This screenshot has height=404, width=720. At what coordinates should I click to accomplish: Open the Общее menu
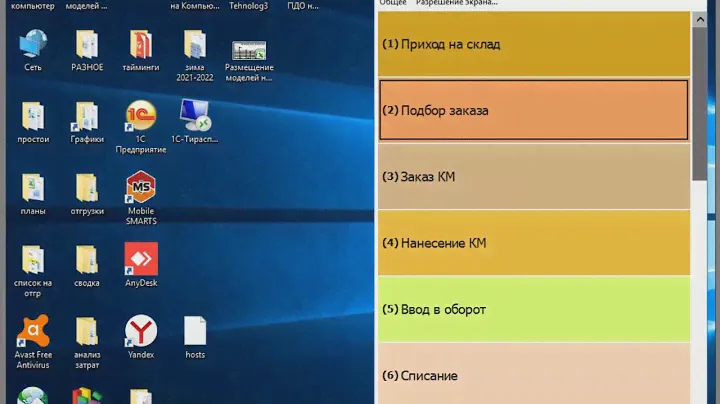(392, 4)
